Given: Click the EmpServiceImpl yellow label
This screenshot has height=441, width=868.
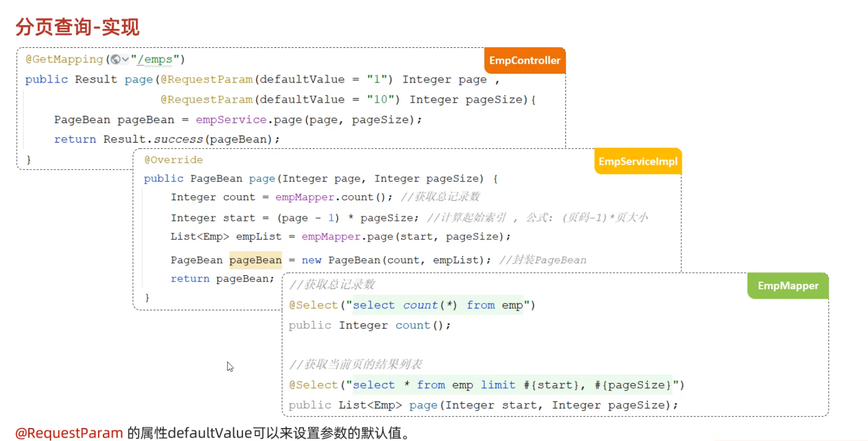Looking at the screenshot, I should [x=638, y=161].
